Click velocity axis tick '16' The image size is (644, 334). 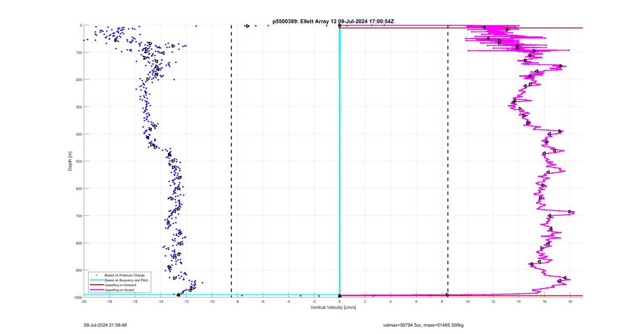(545, 301)
